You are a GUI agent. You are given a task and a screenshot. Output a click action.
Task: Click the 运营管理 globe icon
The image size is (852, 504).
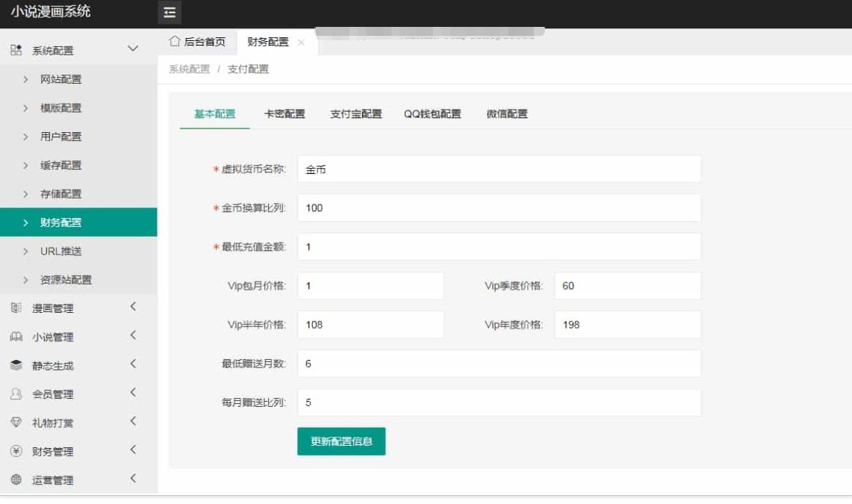16,480
